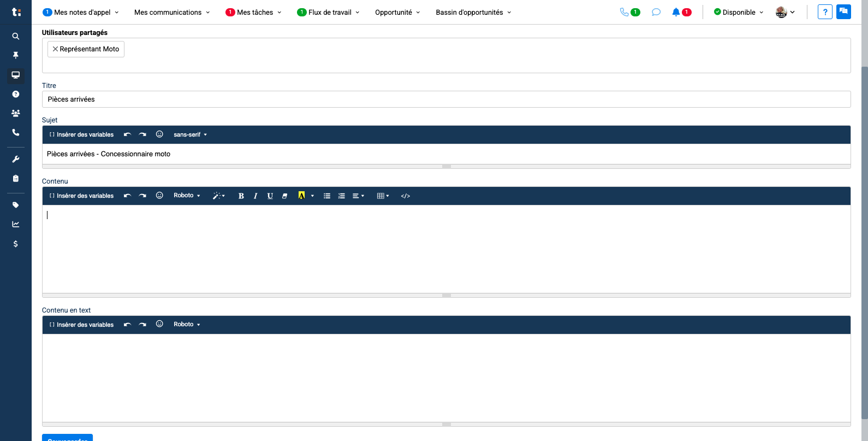Open the sans-serif font dropdown in Sujet
Image resolution: width=868 pixels, height=441 pixels.
190,134
